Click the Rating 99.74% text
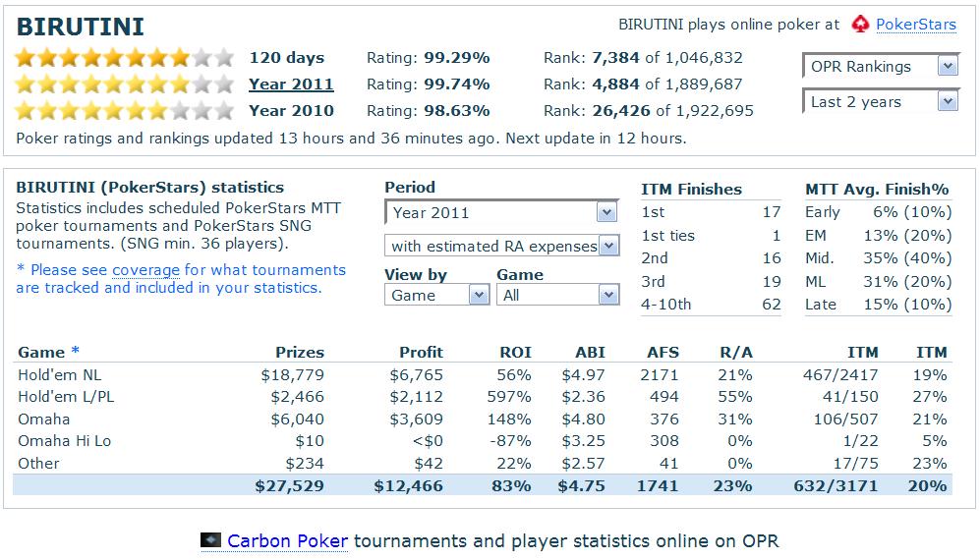The width and height of the screenshot is (980, 560). point(429,84)
